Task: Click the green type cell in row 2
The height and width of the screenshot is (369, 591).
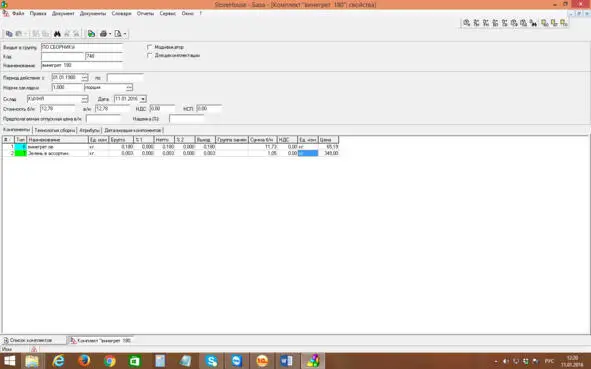Action: 21,153
